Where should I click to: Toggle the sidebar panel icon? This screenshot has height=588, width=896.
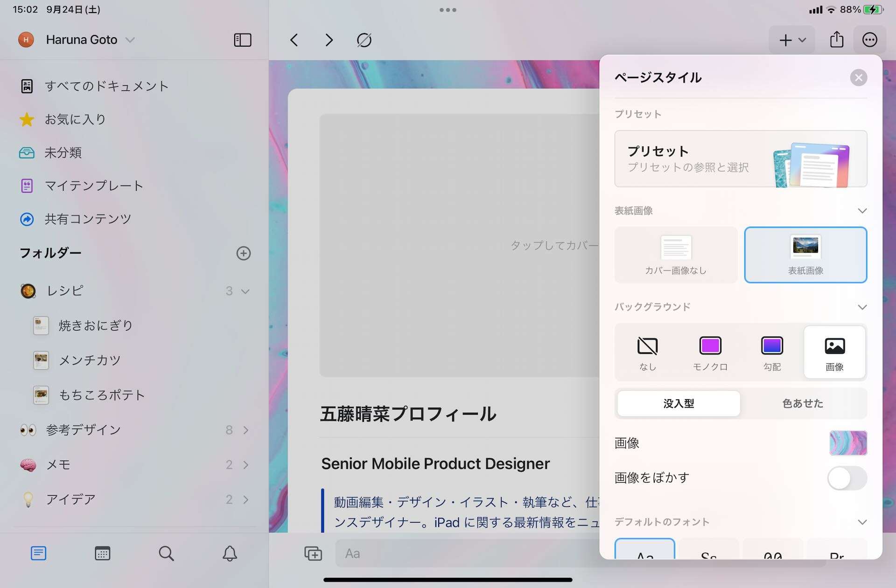pyautogui.click(x=242, y=40)
